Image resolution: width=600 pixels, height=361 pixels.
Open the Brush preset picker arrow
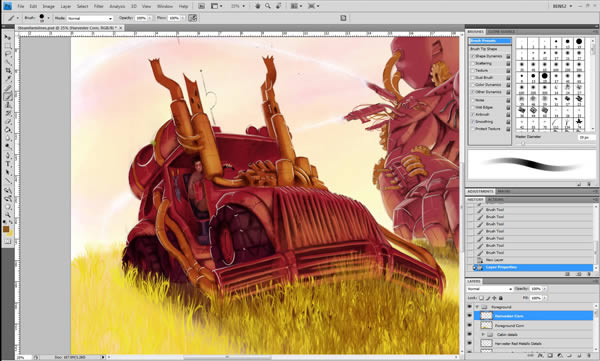[x=48, y=18]
